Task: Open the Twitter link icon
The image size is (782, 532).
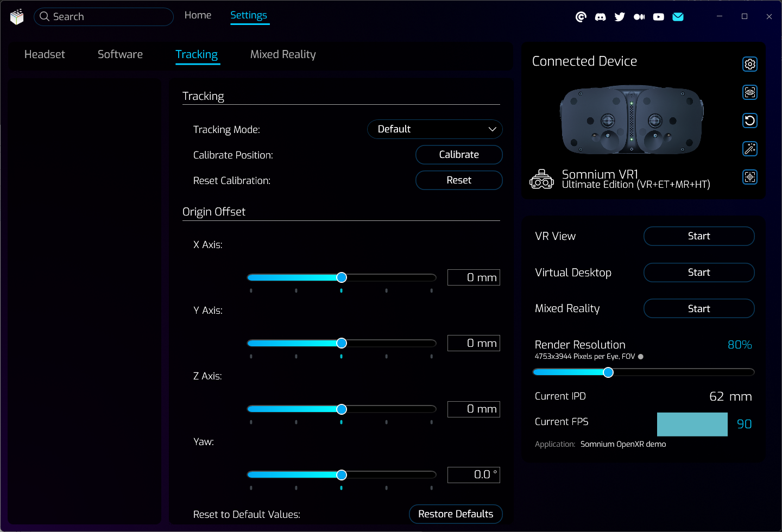Action: (620, 17)
